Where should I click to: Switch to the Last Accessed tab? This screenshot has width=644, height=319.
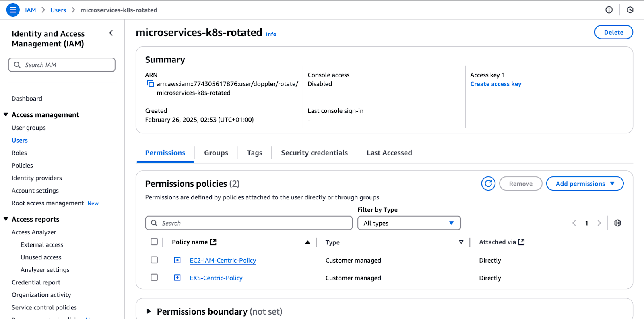point(389,153)
